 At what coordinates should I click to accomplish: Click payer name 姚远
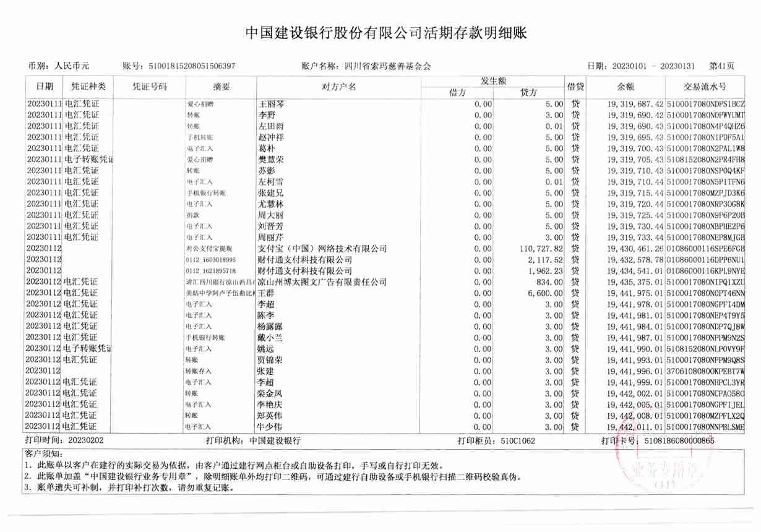(x=266, y=349)
